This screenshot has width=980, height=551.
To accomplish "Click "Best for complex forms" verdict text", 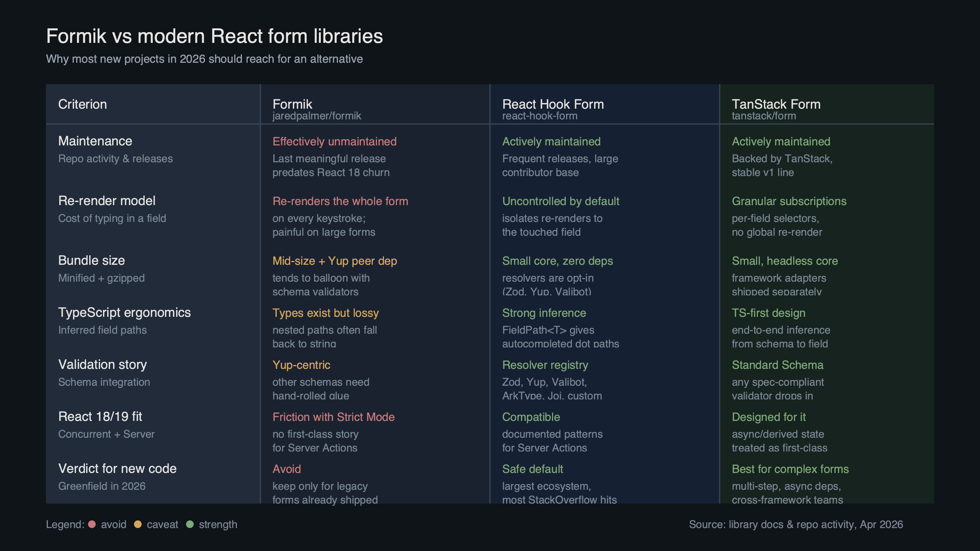I will coord(790,469).
